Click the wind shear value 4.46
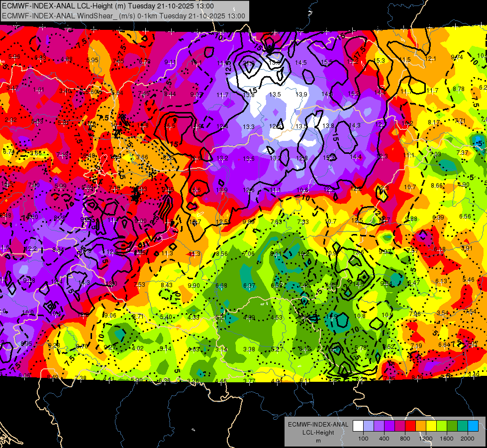This screenshot has width=487, height=448. tap(221, 380)
